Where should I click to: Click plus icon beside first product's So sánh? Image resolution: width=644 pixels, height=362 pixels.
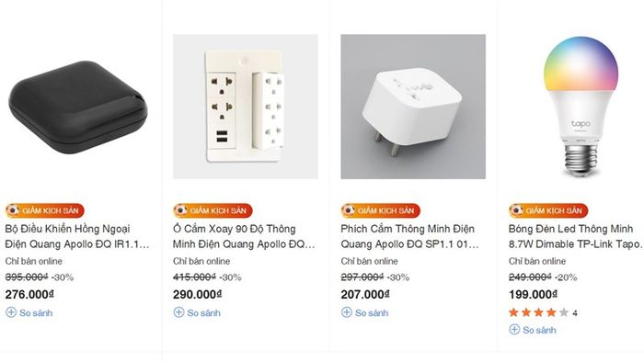(11, 312)
